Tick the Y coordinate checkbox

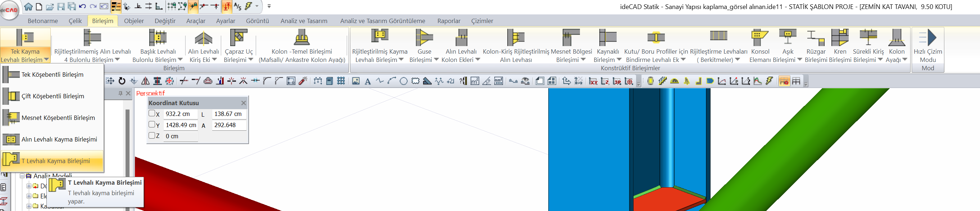(152, 125)
